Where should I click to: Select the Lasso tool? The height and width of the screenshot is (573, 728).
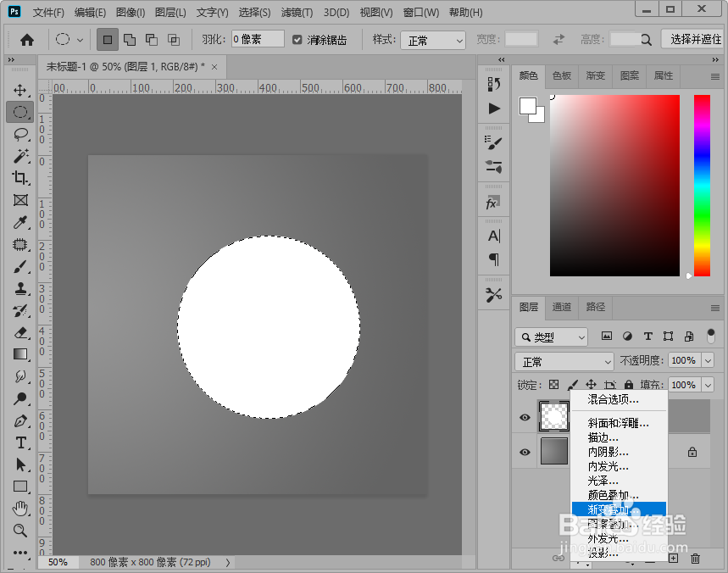pyautogui.click(x=20, y=134)
